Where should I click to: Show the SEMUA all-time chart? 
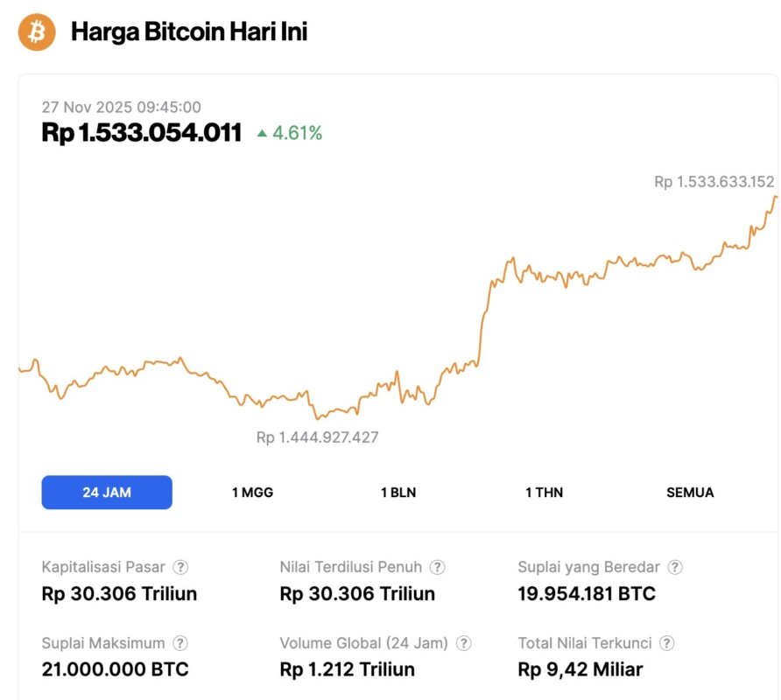[690, 492]
